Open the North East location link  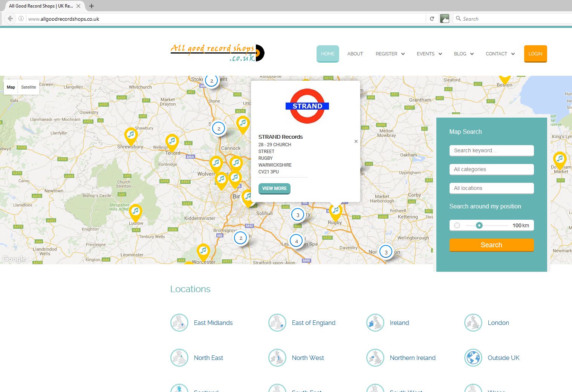point(208,358)
